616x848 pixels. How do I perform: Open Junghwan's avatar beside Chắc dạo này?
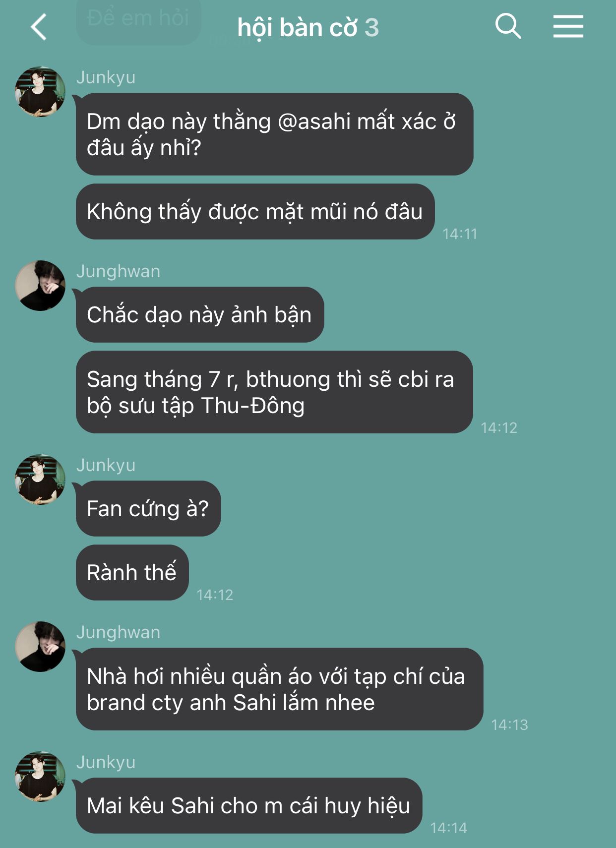click(40, 286)
